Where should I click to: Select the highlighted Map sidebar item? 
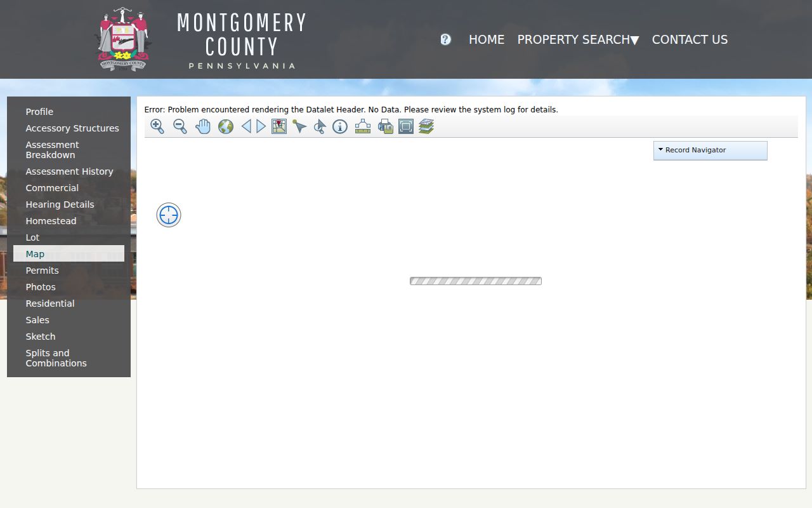[x=69, y=254]
